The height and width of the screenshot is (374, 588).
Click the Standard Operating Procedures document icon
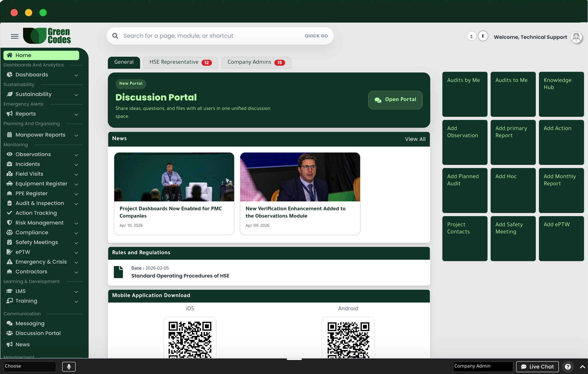(118, 272)
